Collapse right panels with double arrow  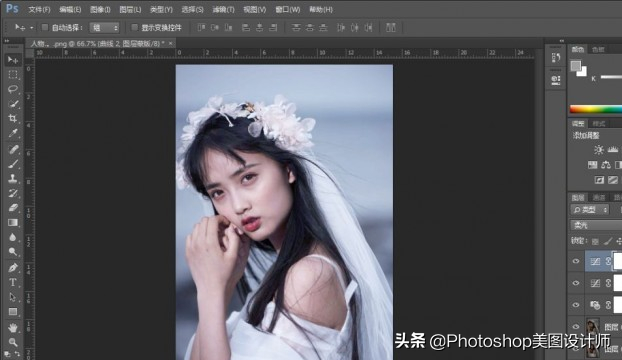click(x=562, y=41)
